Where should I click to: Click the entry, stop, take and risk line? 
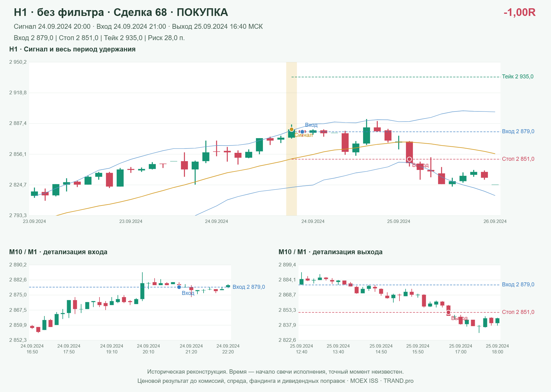[x=99, y=38]
